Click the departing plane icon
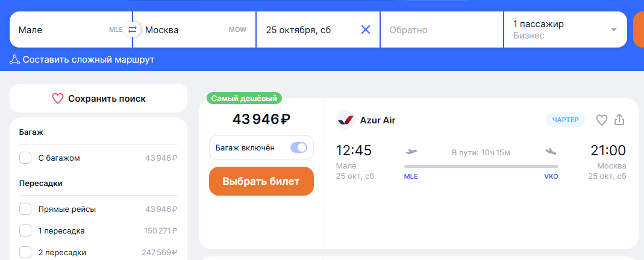Viewport: 644px width, 260px height. [412, 152]
